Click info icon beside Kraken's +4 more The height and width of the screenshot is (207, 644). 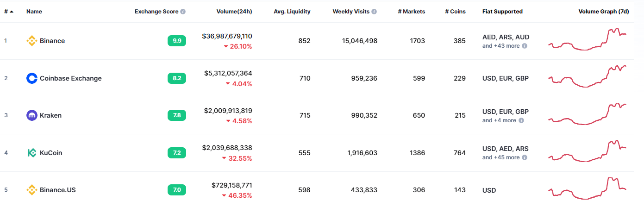(521, 120)
